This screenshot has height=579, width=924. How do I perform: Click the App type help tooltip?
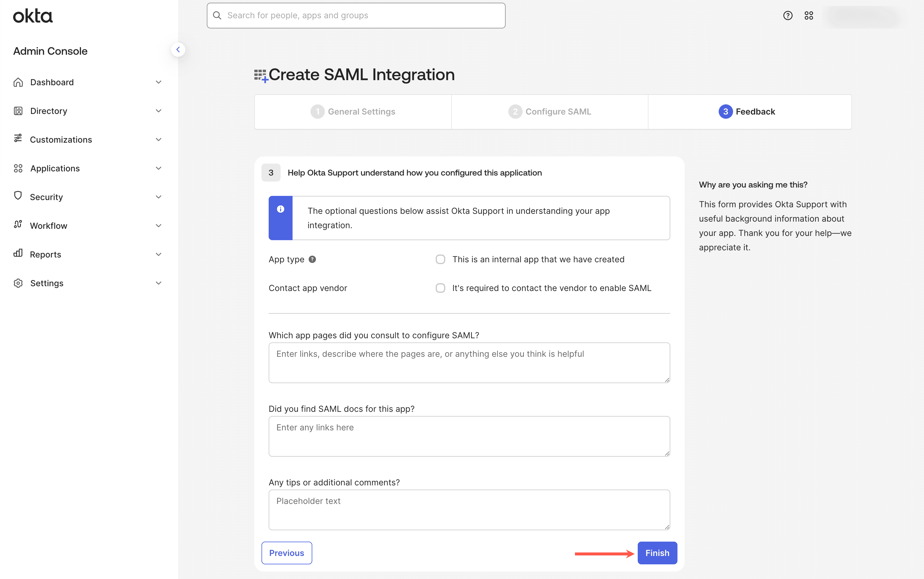pyautogui.click(x=312, y=259)
